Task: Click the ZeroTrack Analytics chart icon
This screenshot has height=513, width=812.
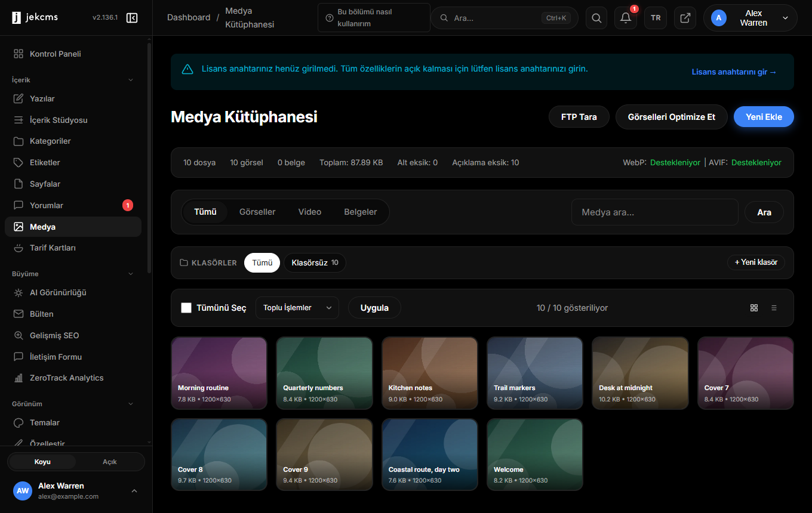Action: 19,378
